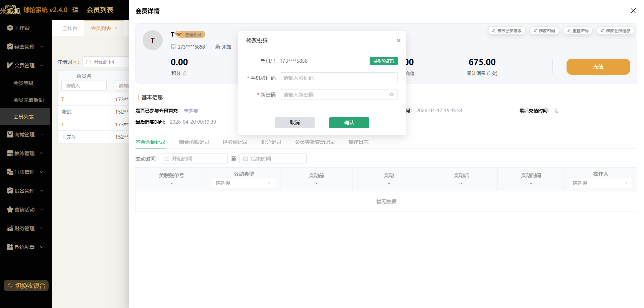
Task: Open the 变动类型 dropdown
Action: coord(244,183)
